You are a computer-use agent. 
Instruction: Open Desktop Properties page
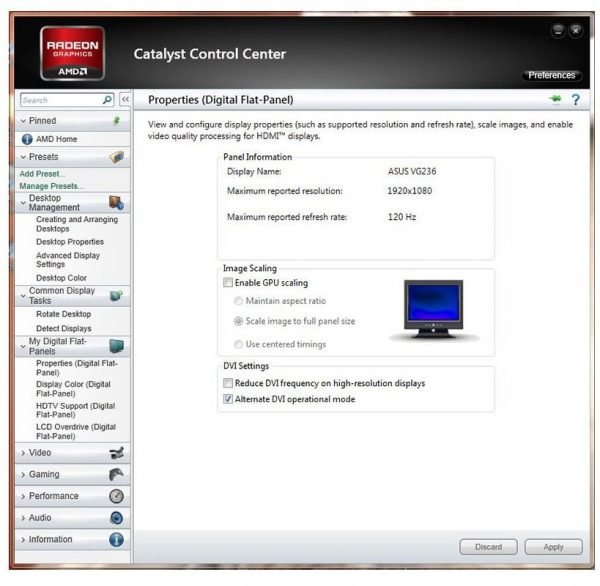tap(70, 242)
